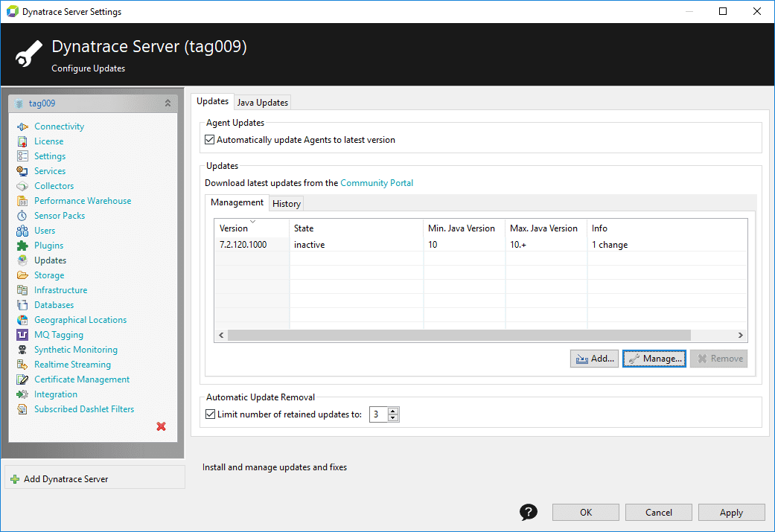
Task: Click the Realtime Streaming icon
Action: click(22, 365)
